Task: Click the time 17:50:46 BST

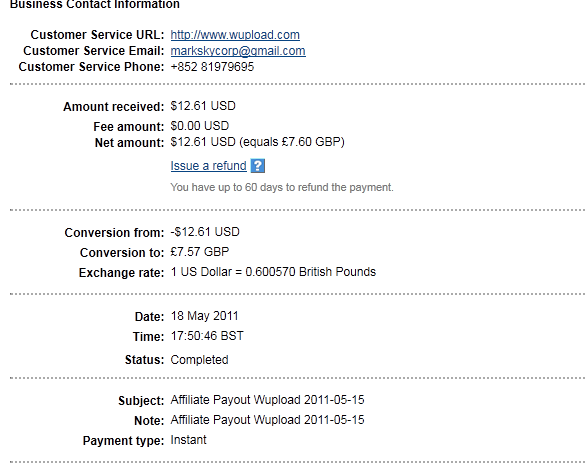Action: pyautogui.click(x=207, y=336)
